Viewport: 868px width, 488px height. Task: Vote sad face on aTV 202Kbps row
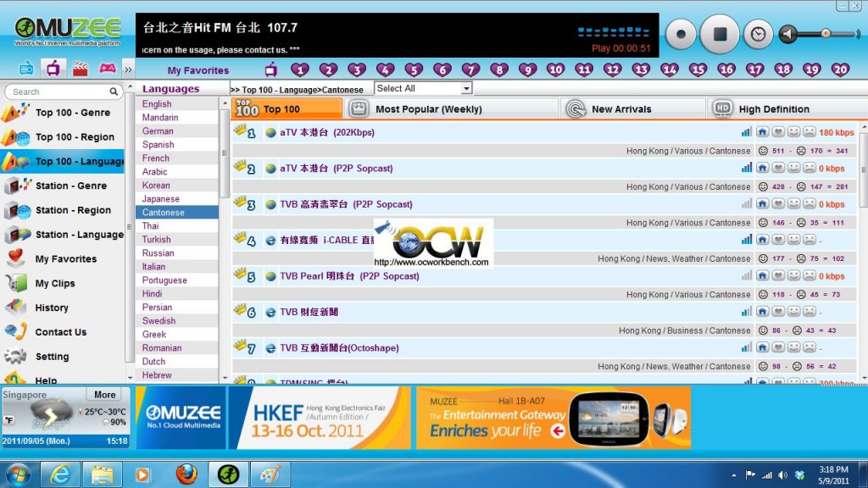pyautogui.click(x=809, y=131)
